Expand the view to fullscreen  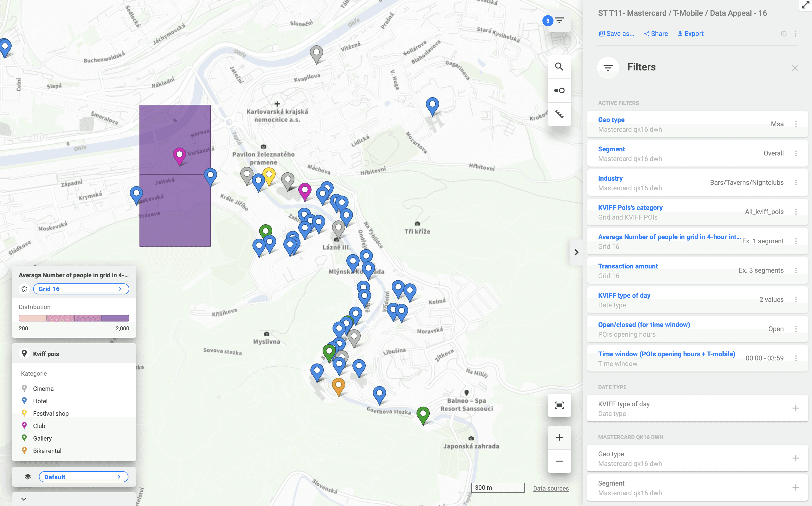[805, 5]
